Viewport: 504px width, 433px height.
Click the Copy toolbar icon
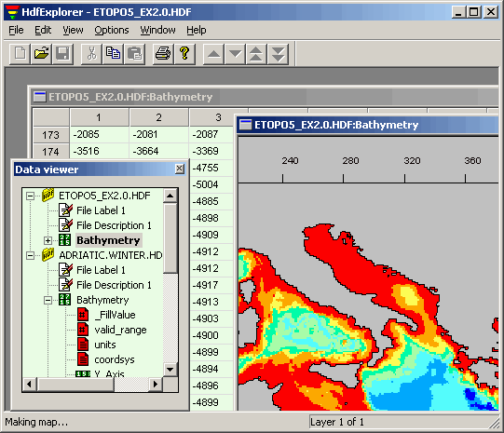click(x=113, y=54)
